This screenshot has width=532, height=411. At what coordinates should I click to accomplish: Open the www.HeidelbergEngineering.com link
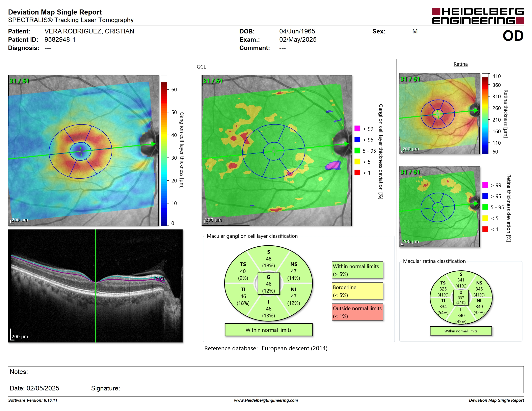pyautogui.click(x=266, y=400)
